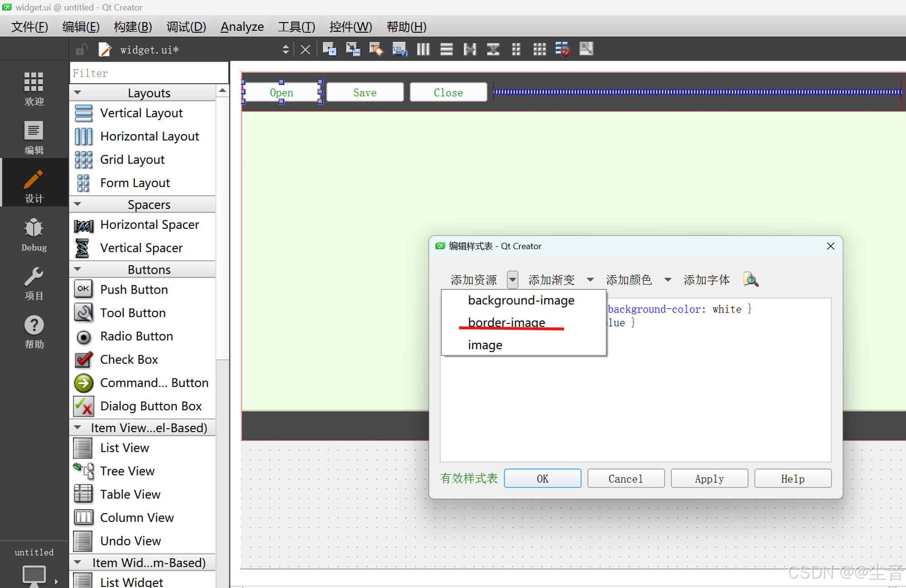The height and width of the screenshot is (588, 906).
Task: Select Edit Widgets mode icon
Action: pyautogui.click(x=330, y=49)
